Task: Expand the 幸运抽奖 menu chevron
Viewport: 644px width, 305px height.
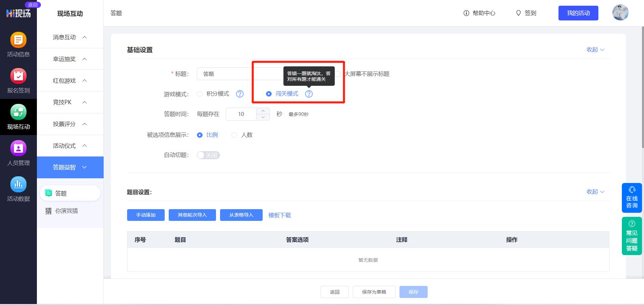Action: (85, 59)
